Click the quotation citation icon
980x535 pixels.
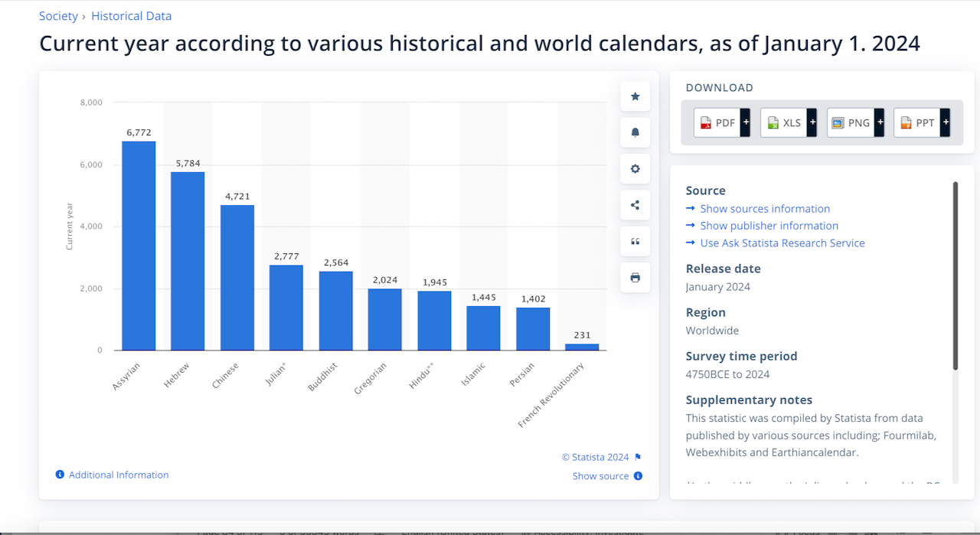pyautogui.click(x=635, y=242)
